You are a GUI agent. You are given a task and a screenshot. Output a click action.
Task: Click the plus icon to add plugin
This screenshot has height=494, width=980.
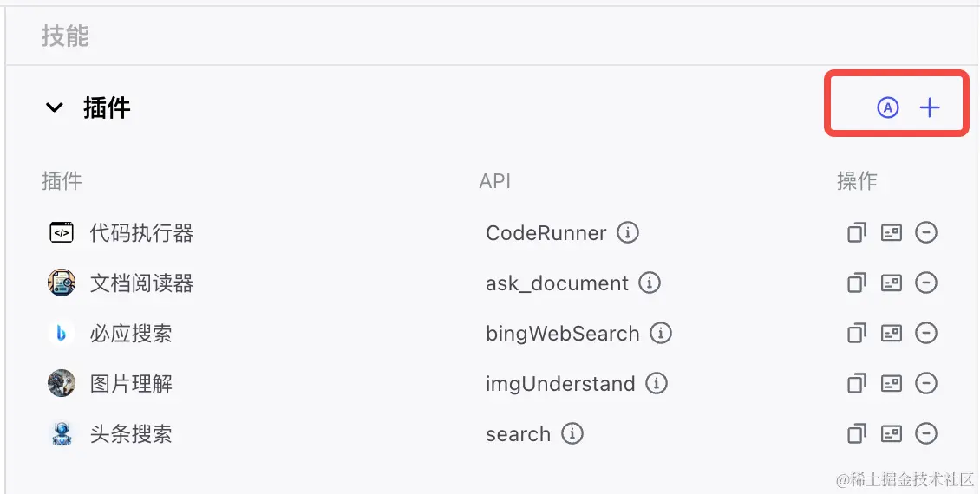pyautogui.click(x=930, y=107)
